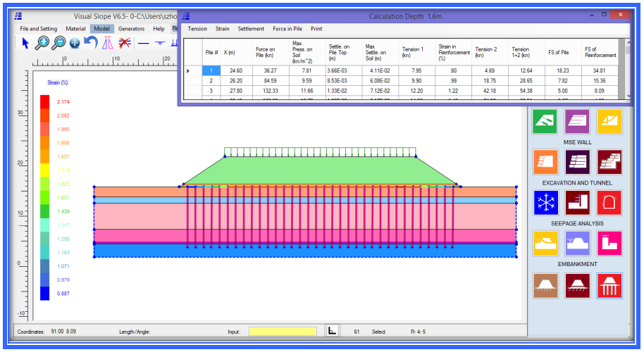This screenshot has height=352, width=644.
Task: Click the Print menu item
Action: pos(316,29)
